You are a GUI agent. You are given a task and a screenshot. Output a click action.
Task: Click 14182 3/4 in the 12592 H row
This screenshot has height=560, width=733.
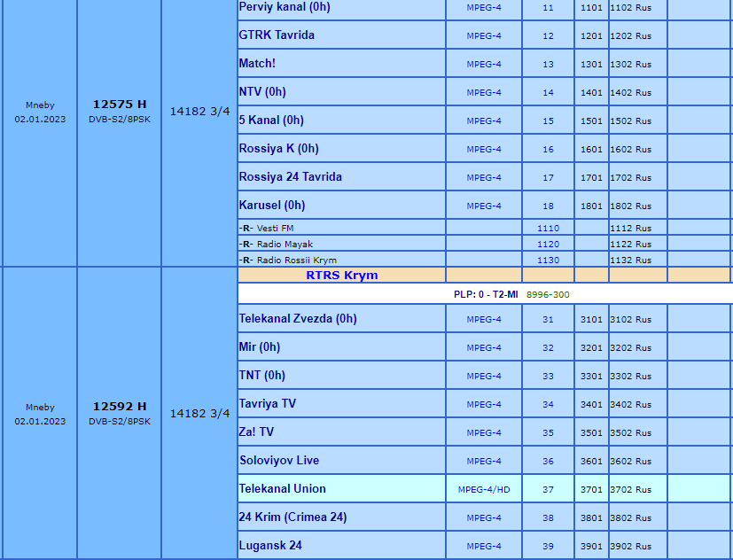200,413
